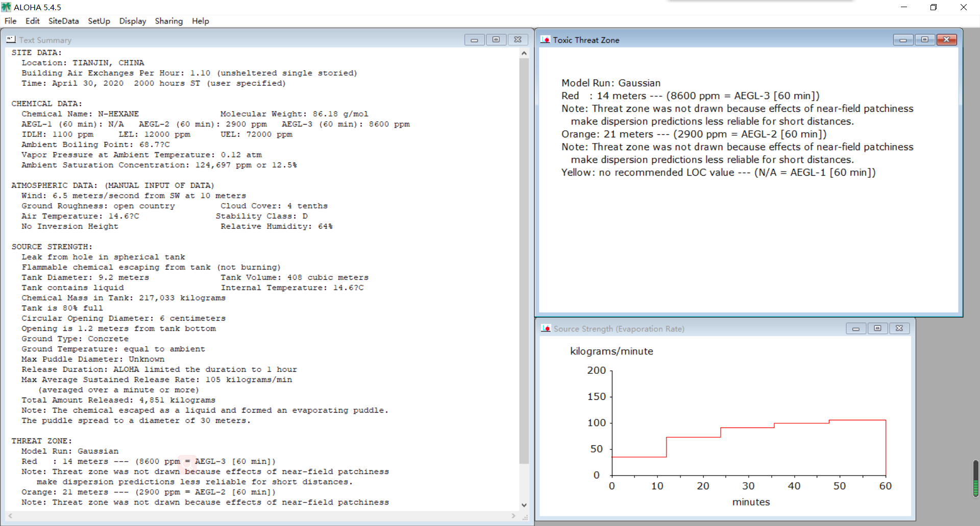Click 'Total Amount Released: 4,851 kilograms' line
The height and width of the screenshot is (526, 980).
tap(118, 400)
